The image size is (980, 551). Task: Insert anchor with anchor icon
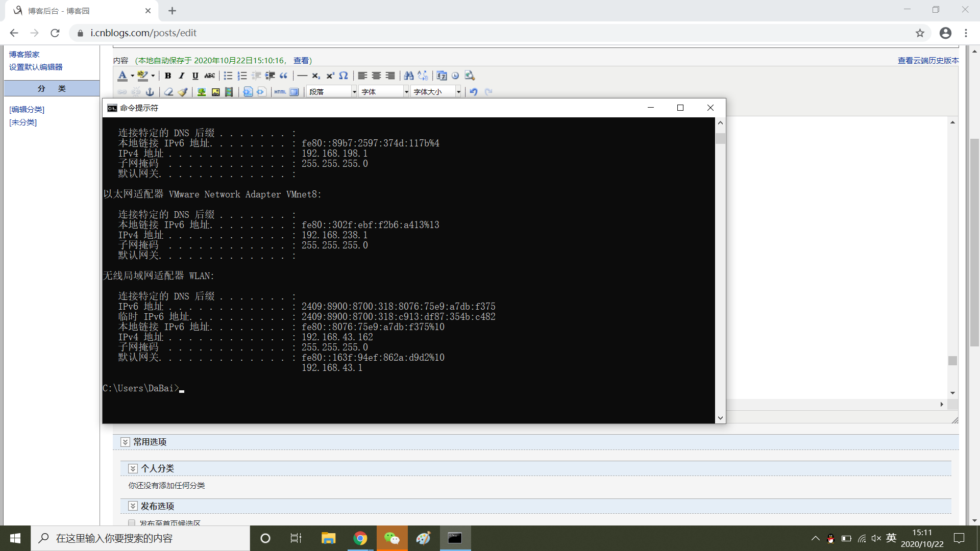pos(150,92)
